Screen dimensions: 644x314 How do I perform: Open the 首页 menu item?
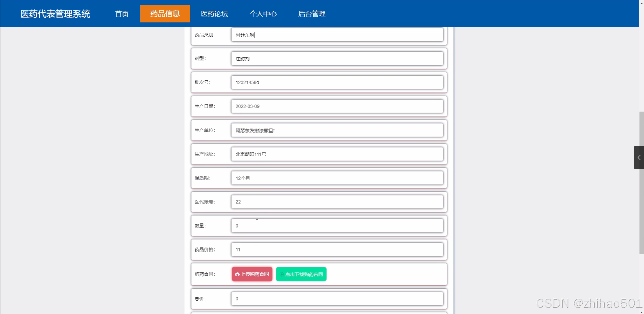coord(122,14)
